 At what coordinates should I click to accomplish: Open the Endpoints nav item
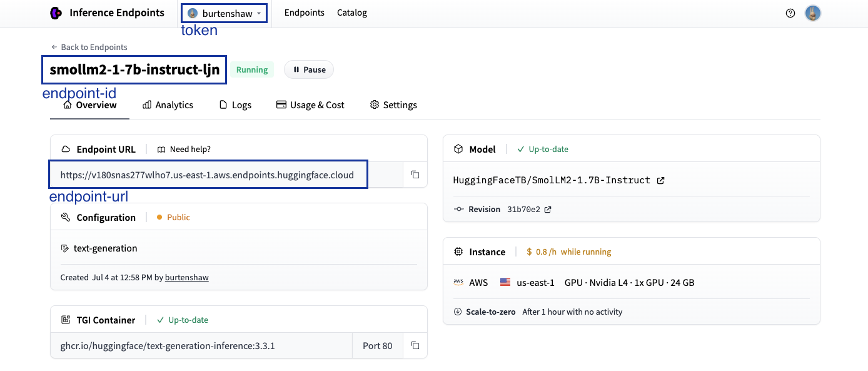coord(305,13)
